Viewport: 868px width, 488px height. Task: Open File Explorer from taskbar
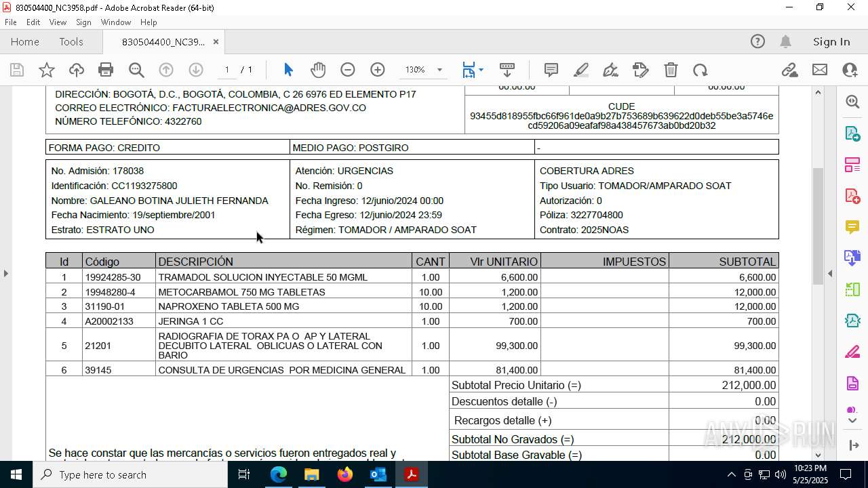point(312,474)
